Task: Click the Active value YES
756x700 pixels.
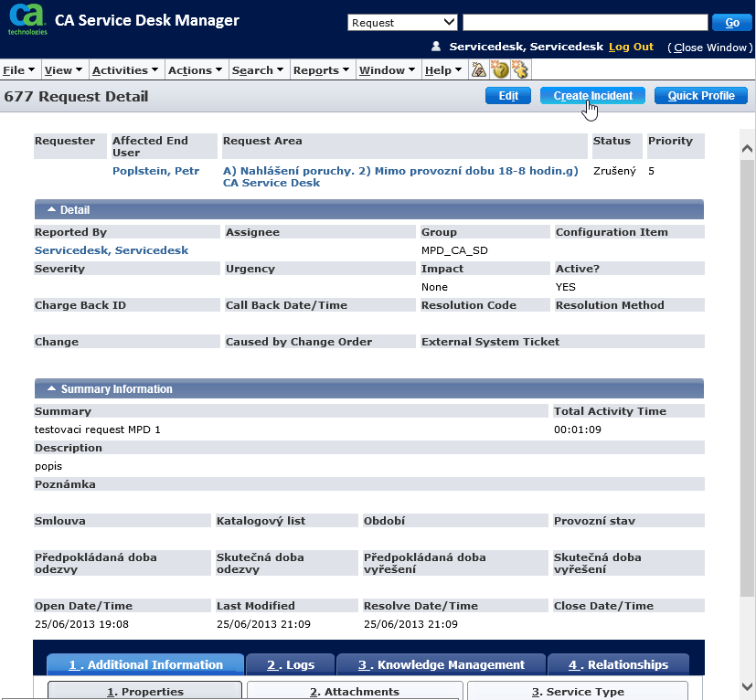Action: (x=566, y=287)
